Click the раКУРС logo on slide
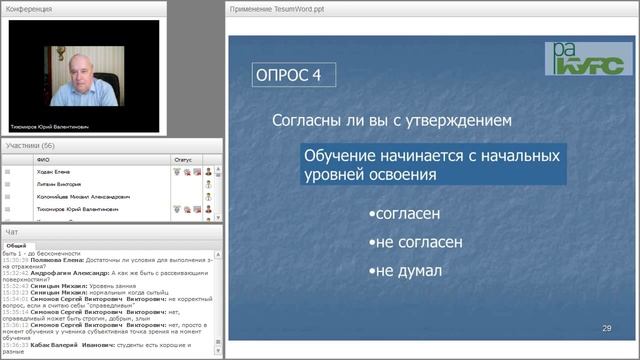This screenshot has width=640, height=360. (589, 58)
